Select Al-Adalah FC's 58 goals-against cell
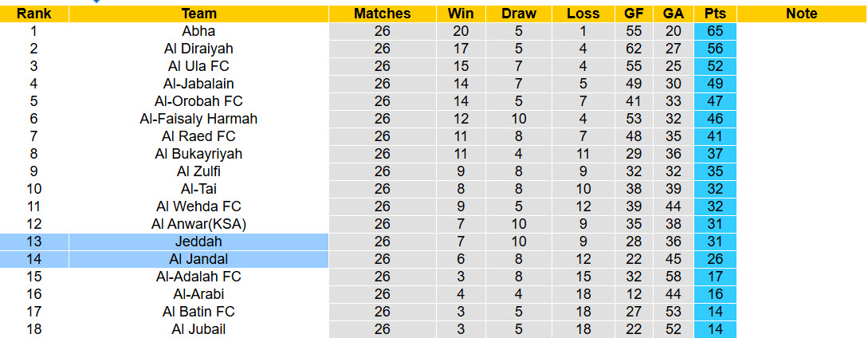This screenshot has height=338, width=868. pyautogui.click(x=674, y=277)
